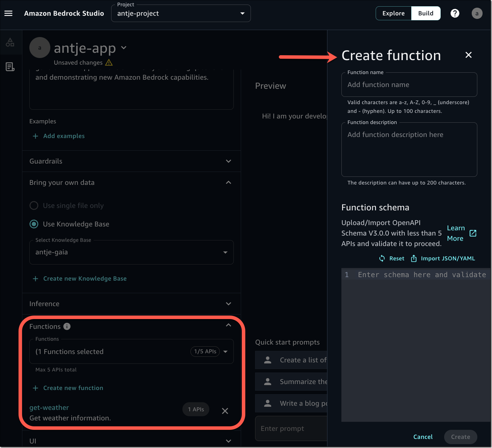The image size is (492, 448).
Task: Click 'Get weather information.' description text
Action: pyautogui.click(x=70, y=418)
